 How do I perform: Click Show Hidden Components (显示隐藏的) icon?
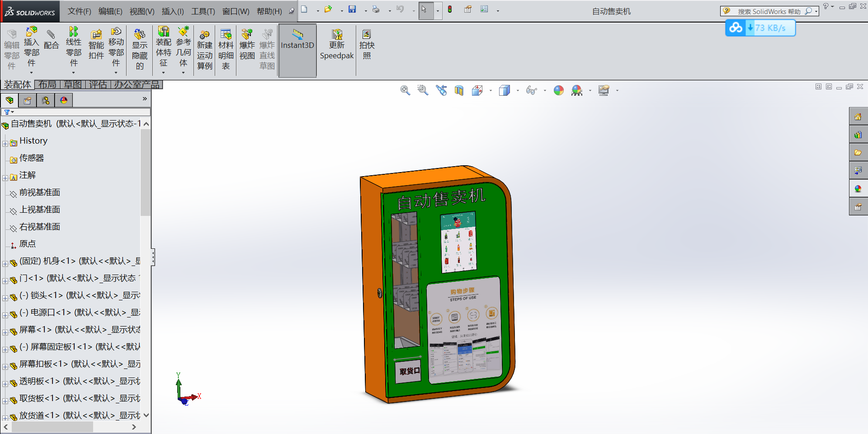point(140,49)
